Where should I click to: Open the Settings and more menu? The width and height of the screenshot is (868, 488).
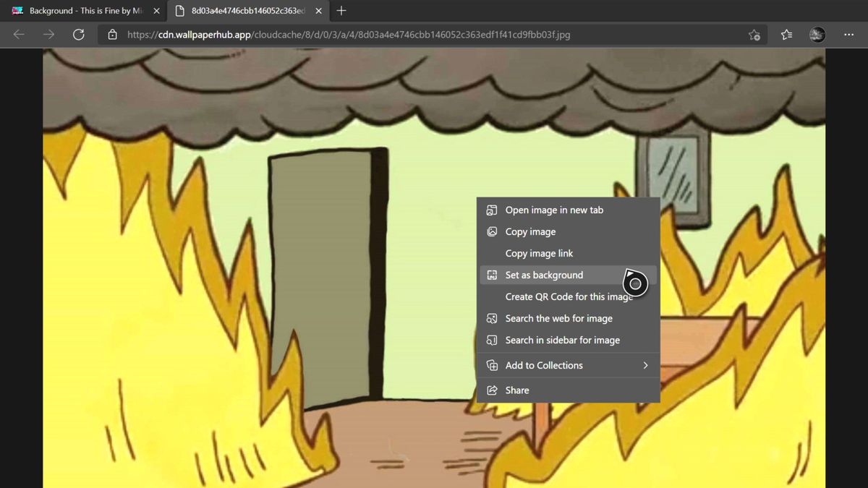pyautogui.click(x=848, y=34)
